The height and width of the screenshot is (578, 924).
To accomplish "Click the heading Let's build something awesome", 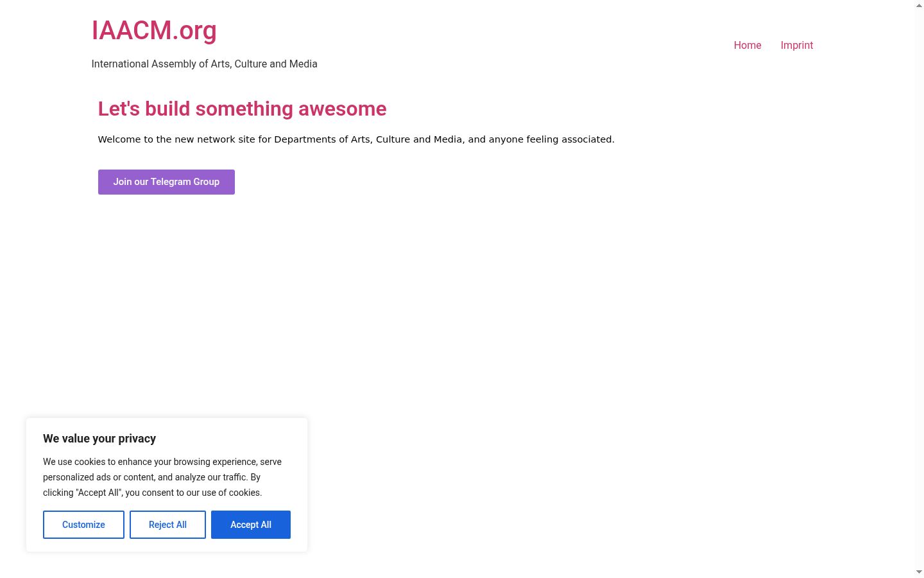I will click(x=242, y=109).
